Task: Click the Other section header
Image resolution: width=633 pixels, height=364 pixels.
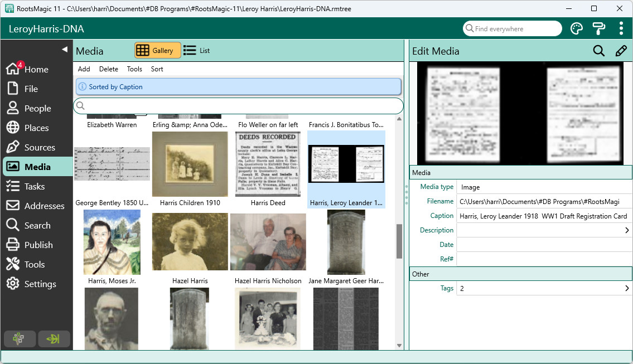Action: (521, 274)
